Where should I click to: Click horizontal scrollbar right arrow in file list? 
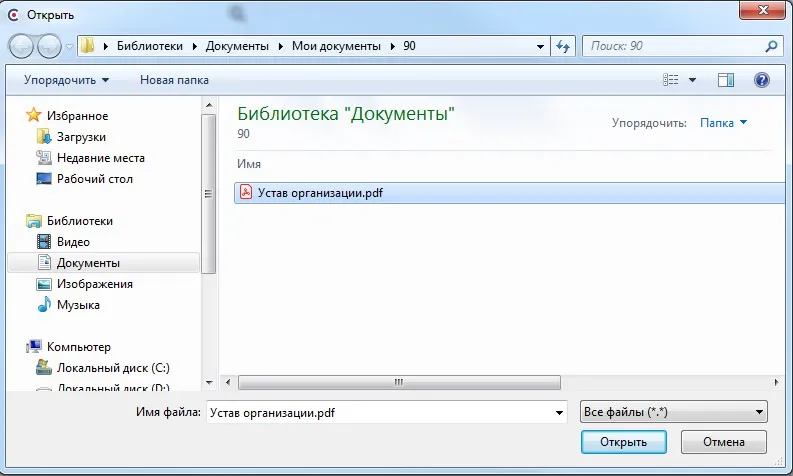[776, 382]
